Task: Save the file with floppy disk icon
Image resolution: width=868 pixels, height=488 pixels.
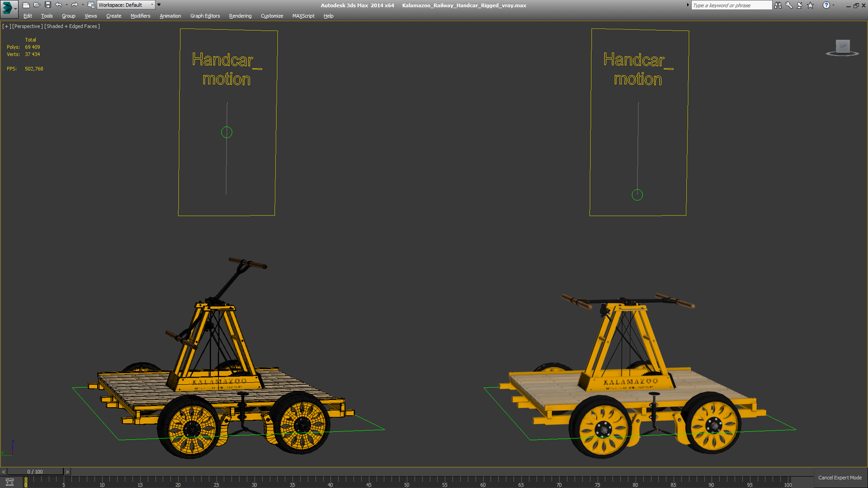Action: coord(48,5)
